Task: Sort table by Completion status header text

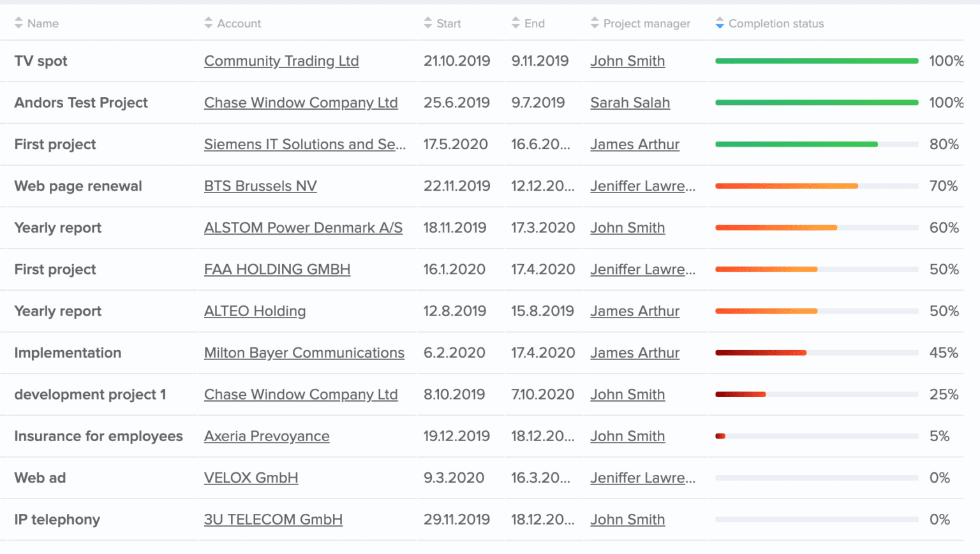Action: click(x=776, y=24)
